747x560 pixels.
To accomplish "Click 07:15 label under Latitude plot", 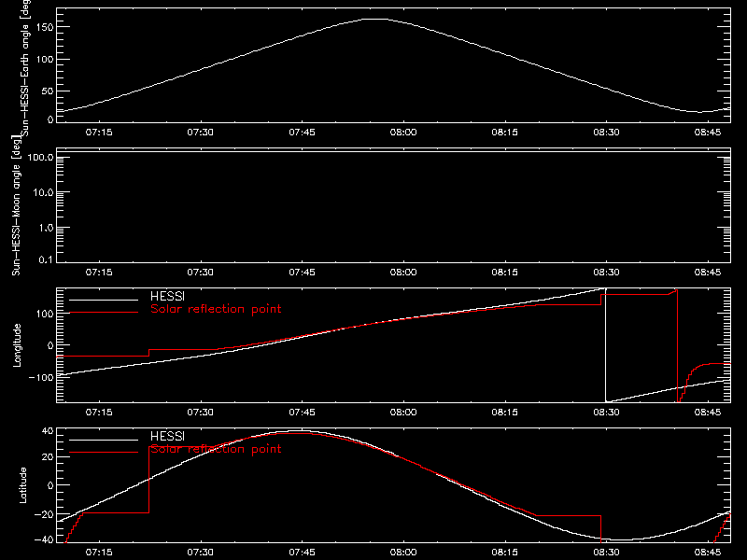I will [99, 552].
